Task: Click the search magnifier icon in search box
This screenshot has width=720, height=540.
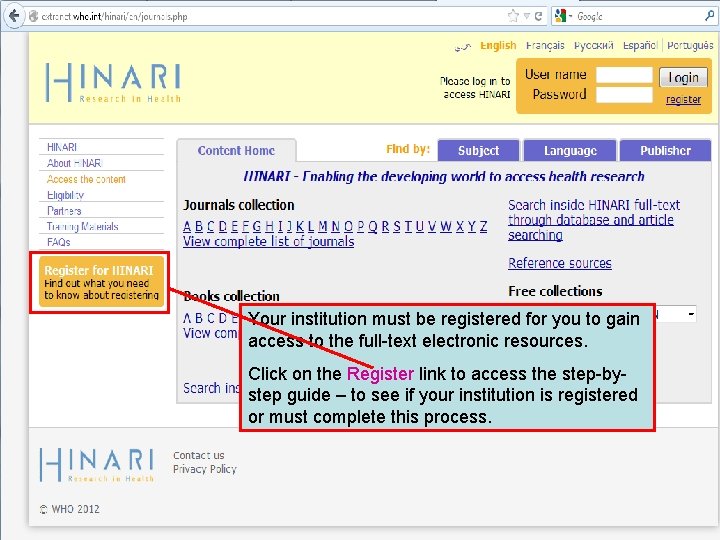Action: click(x=709, y=16)
